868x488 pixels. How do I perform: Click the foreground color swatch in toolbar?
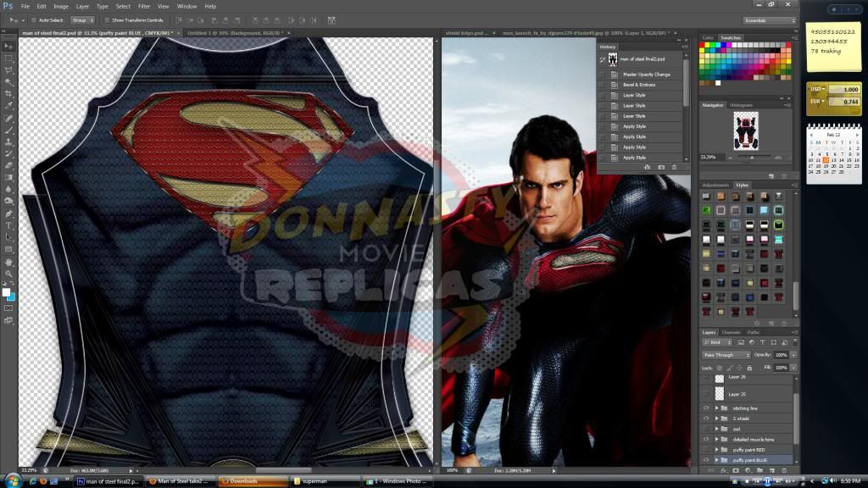[6, 292]
